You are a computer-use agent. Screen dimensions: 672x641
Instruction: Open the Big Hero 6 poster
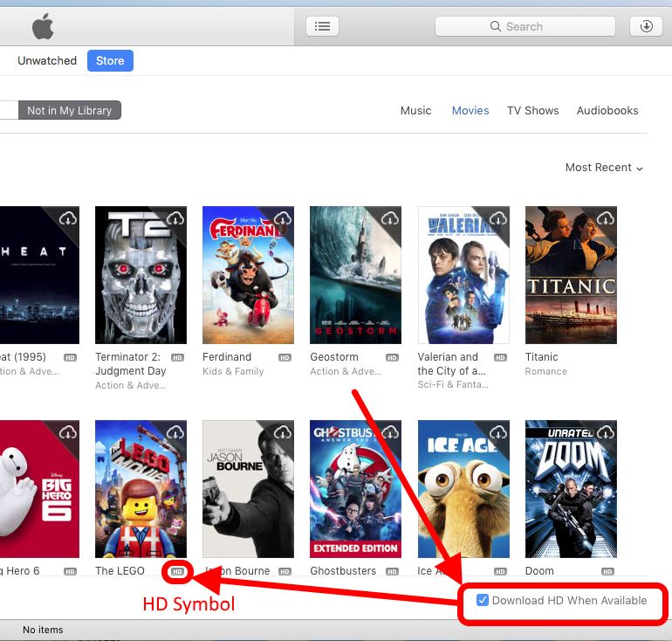pyautogui.click(x=39, y=489)
